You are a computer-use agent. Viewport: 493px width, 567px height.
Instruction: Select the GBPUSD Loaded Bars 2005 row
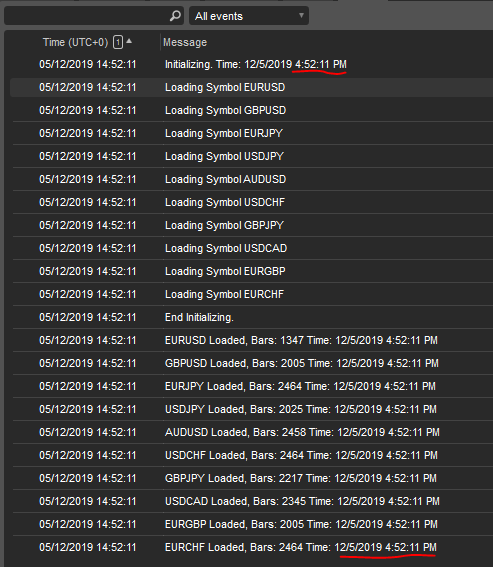(x=252, y=363)
